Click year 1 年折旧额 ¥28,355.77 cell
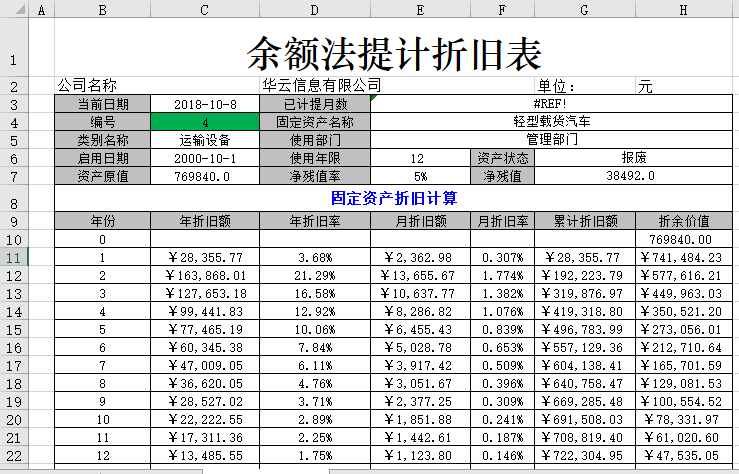 [x=204, y=257]
